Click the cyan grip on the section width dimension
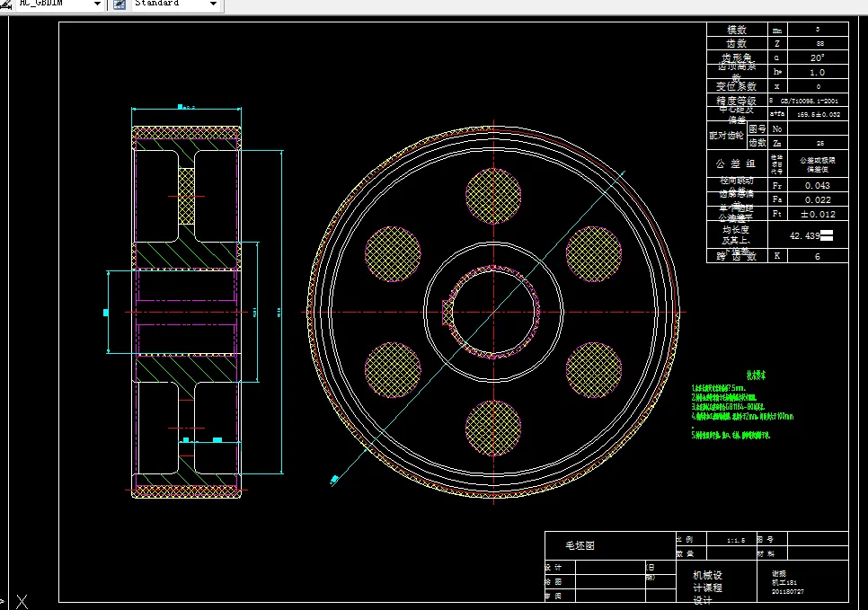The height and width of the screenshot is (610, 868). pos(180,106)
